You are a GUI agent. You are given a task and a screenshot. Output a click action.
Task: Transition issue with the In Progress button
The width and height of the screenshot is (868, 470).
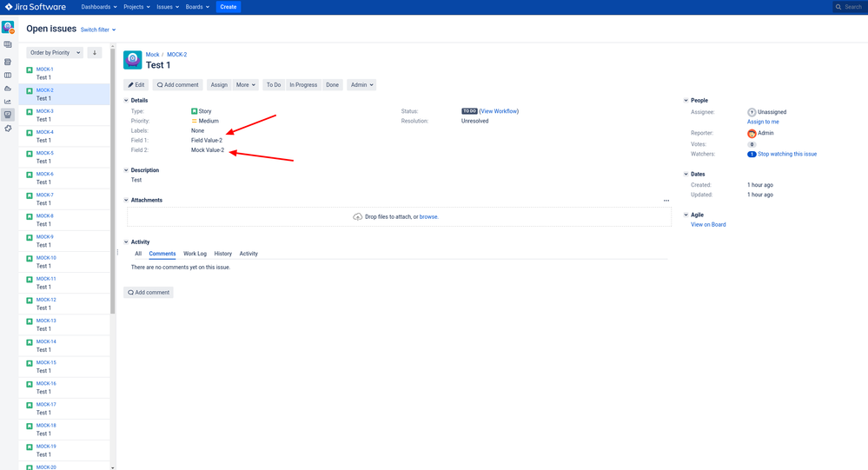coord(303,85)
